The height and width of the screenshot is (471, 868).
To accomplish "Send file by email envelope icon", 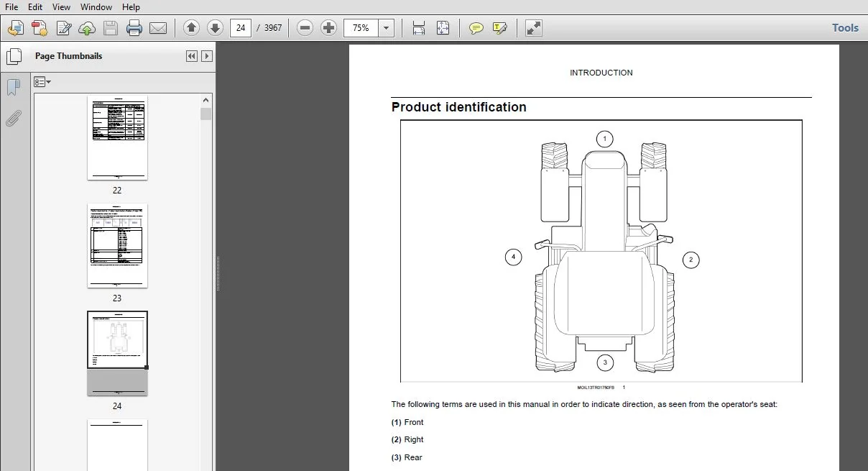I will [158, 28].
